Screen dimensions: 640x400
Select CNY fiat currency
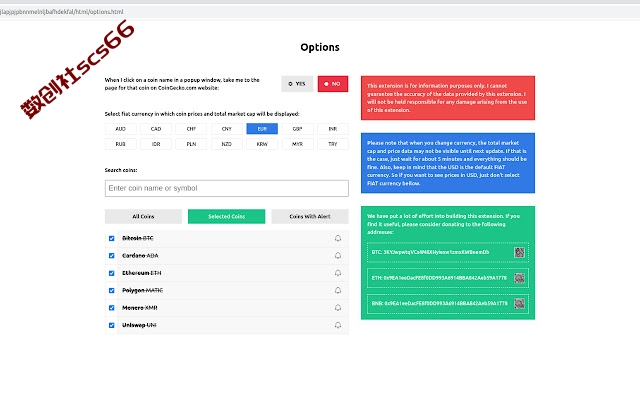coord(227,129)
